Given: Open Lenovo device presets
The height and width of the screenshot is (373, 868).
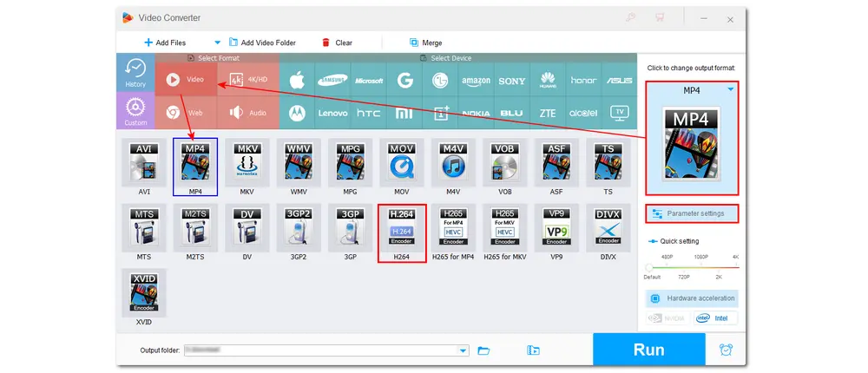Looking at the screenshot, I should [x=332, y=113].
